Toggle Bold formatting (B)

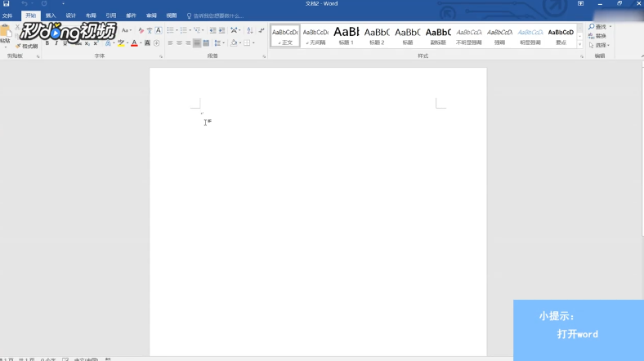tap(47, 43)
